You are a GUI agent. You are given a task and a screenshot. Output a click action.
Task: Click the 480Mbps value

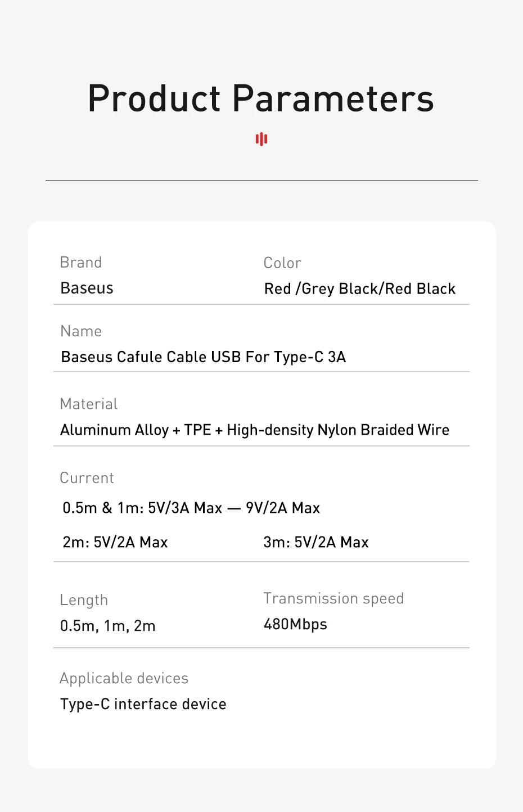[295, 624]
